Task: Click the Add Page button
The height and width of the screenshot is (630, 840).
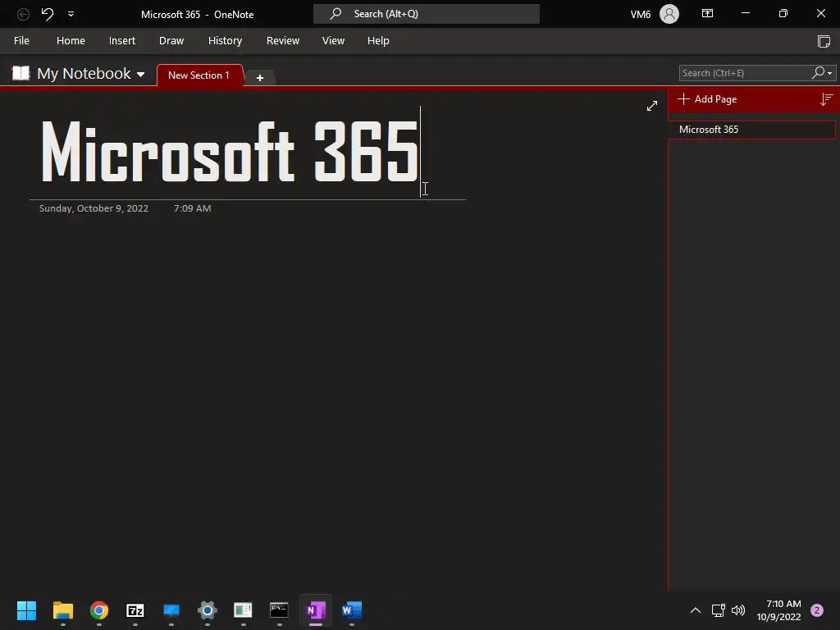Action: (707, 99)
